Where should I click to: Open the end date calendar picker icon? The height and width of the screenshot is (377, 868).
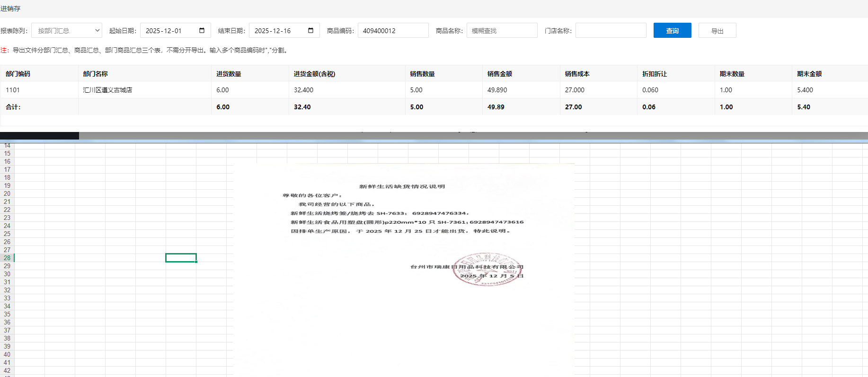click(x=311, y=30)
